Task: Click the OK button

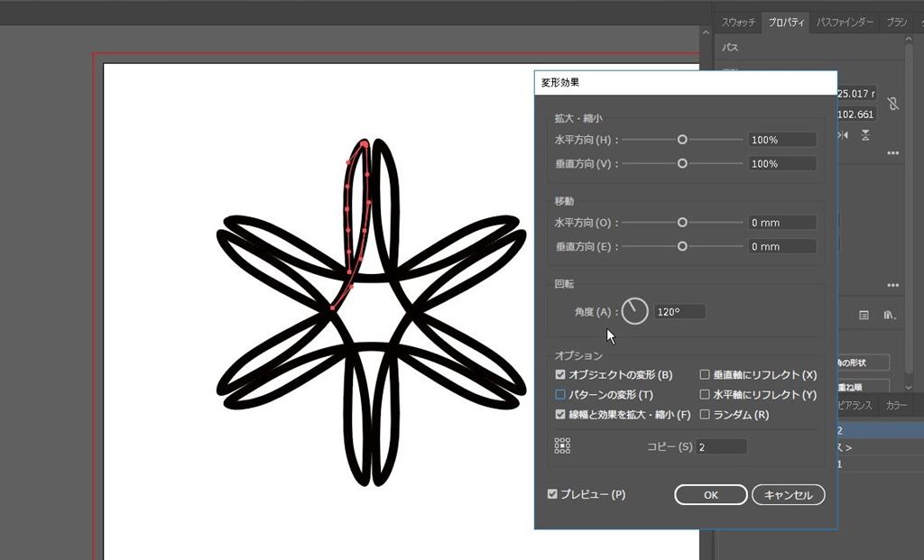Action: pyautogui.click(x=711, y=494)
